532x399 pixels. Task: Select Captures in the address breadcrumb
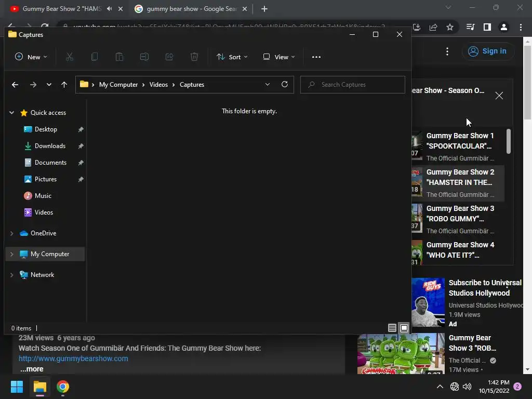(192, 85)
